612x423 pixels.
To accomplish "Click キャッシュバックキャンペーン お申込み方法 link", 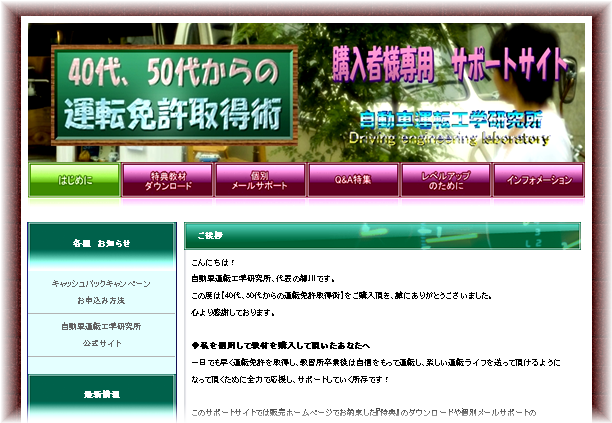I will [x=101, y=291].
